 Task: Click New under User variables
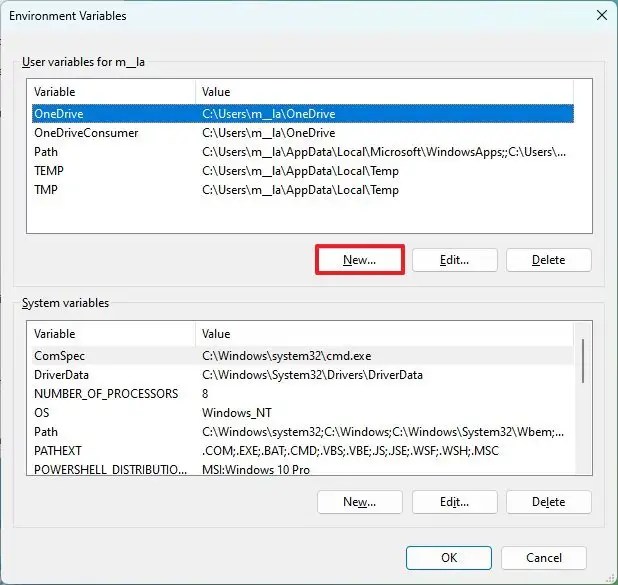(359, 260)
